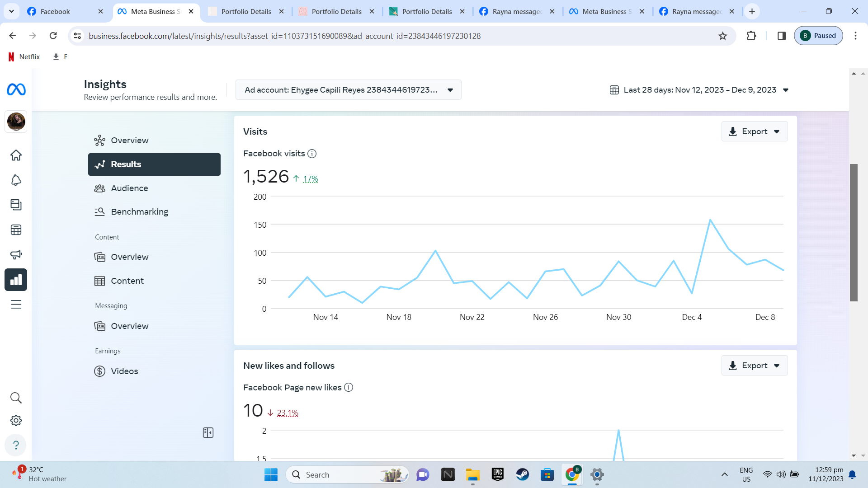
Task: Click the Settings gear in sidebar
Action: tap(16, 421)
